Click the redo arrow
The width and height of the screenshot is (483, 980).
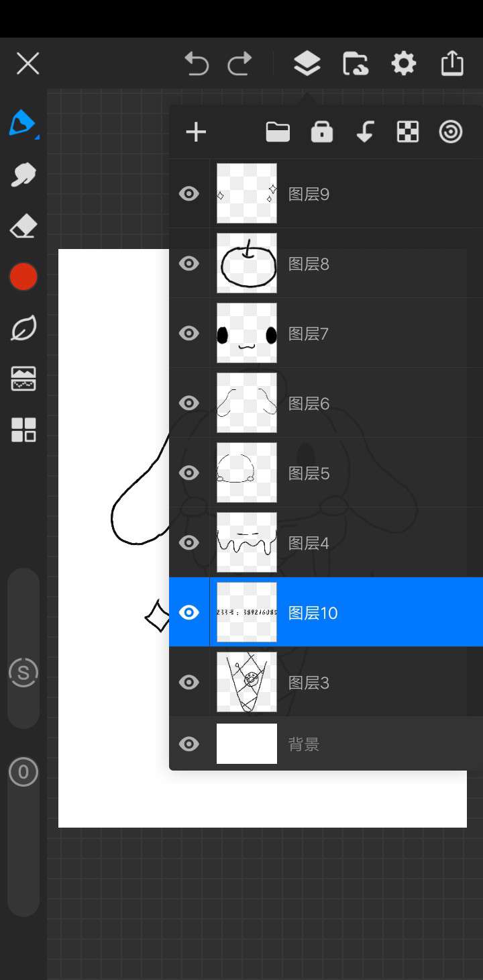(239, 64)
